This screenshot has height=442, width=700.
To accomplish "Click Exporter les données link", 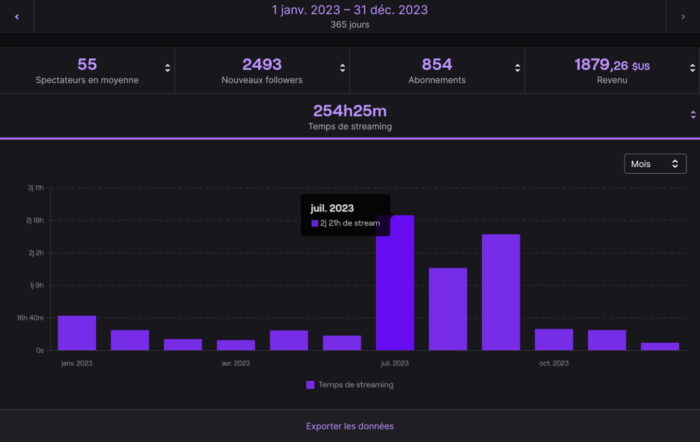I will [350, 426].
